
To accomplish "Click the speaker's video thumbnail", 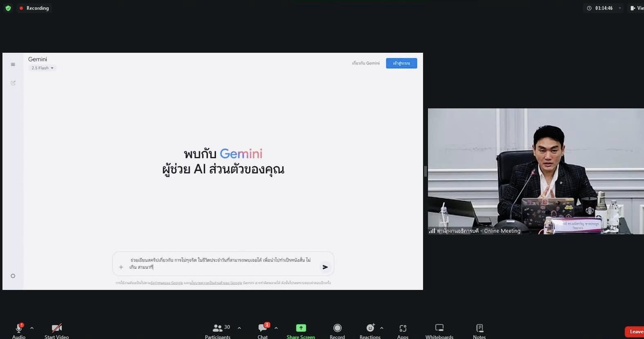I will pyautogui.click(x=536, y=171).
